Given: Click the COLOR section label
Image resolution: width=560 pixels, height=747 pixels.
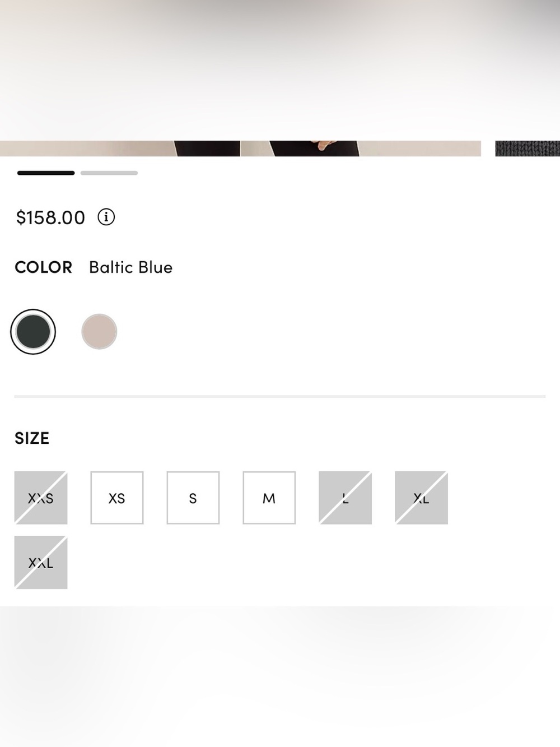Looking at the screenshot, I should [44, 267].
